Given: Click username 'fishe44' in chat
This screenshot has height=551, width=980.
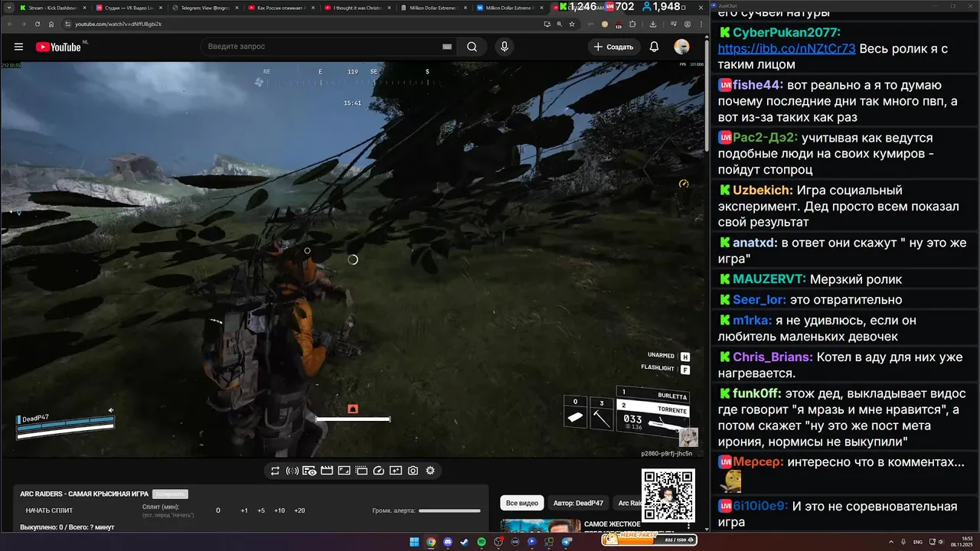Looking at the screenshot, I should pyautogui.click(x=758, y=85).
